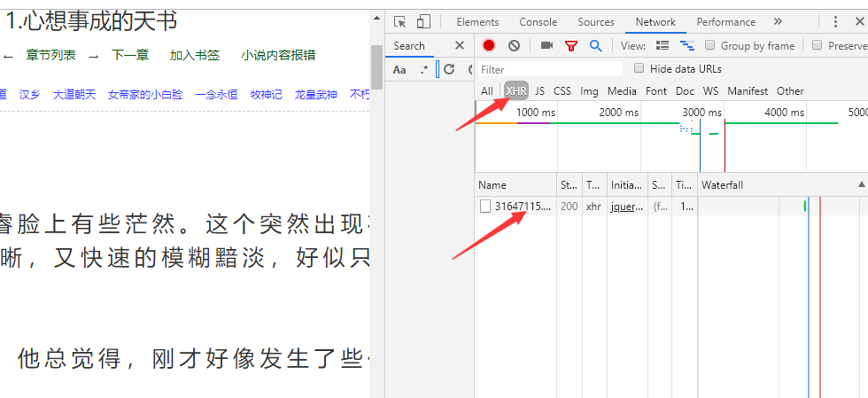Click the left arrow before 章节列表
Viewport: 868px width, 398px height.
pyautogui.click(x=8, y=56)
